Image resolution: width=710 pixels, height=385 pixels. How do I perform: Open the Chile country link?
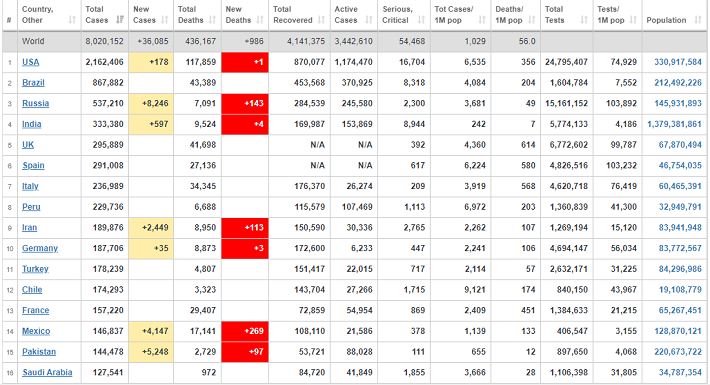[32, 289]
